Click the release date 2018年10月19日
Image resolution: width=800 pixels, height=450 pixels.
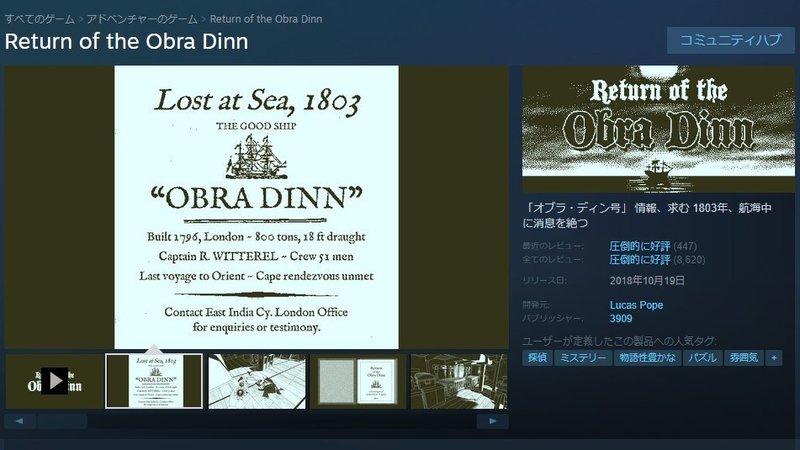(x=647, y=281)
